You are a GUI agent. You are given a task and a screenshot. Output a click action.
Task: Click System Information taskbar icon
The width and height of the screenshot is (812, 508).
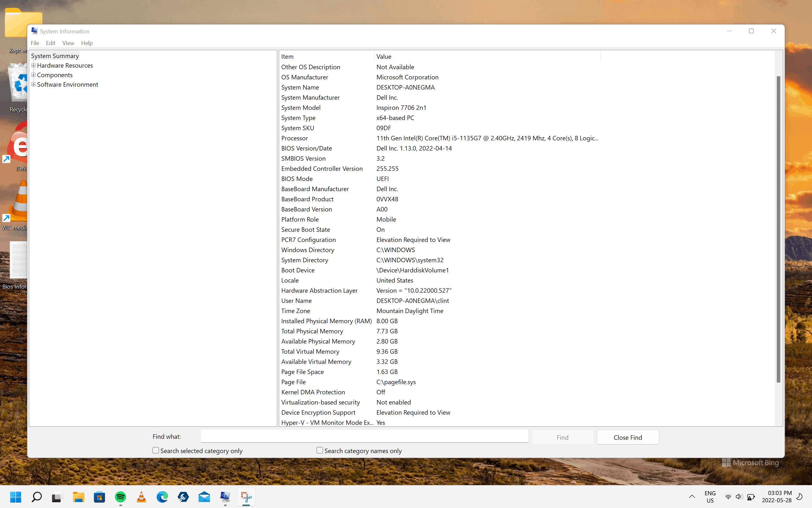(x=225, y=497)
